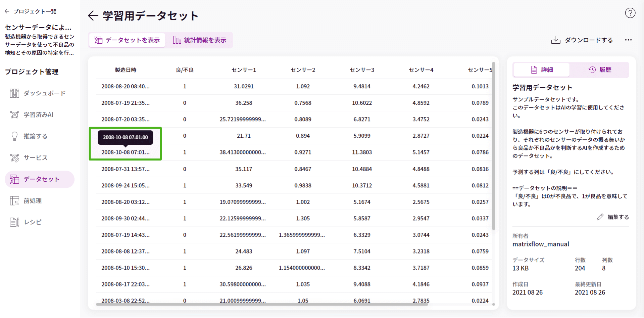Viewport: 644px width, 318px height.
Task: Open the help question mark icon
Action: click(x=630, y=13)
